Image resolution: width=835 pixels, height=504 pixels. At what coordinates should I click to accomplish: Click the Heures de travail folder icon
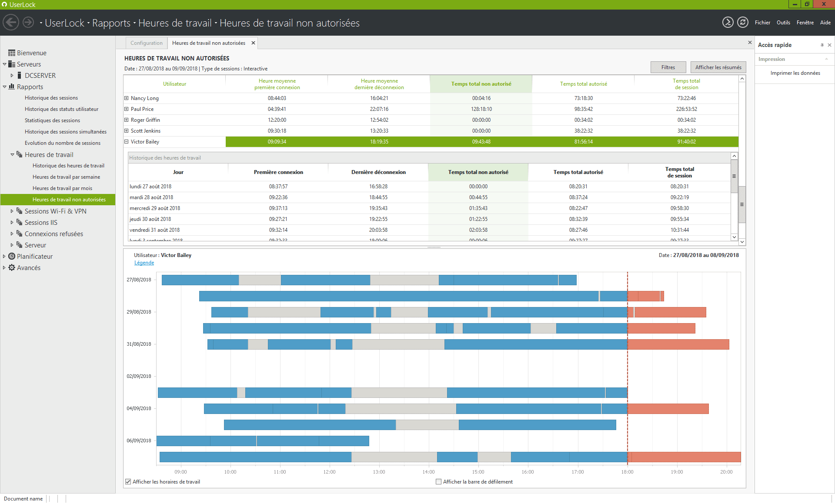tap(20, 154)
